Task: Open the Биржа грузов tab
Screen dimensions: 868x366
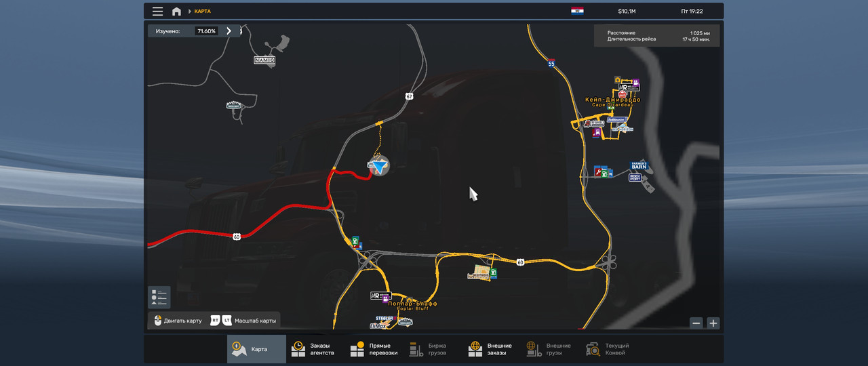Action: [x=433, y=349]
